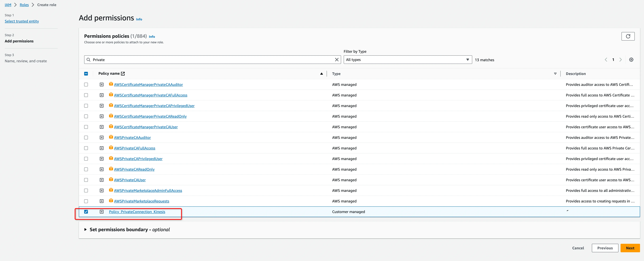Expand Policy_PrivateConnection_Kinesis policy details
Image resolution: width=644 pixels, height=261 pixels.
[x=102, y=212]
